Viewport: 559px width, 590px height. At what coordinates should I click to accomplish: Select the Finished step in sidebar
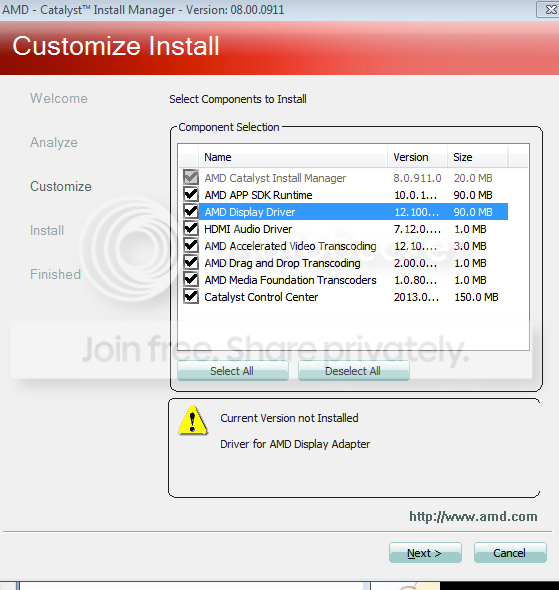(x=55, y=274)
